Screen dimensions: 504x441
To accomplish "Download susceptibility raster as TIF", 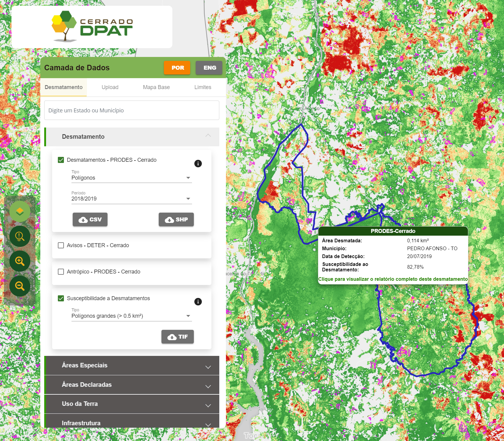I will tap(177, 337).
